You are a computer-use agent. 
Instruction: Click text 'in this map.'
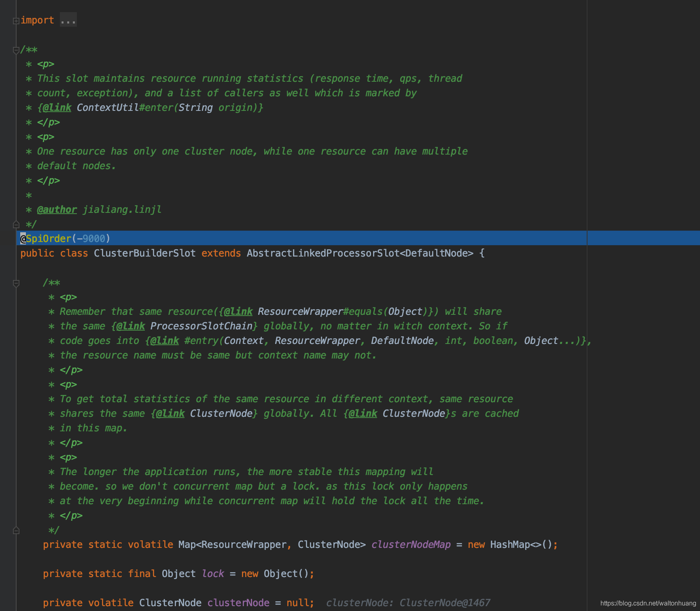[x=93, y=428]
